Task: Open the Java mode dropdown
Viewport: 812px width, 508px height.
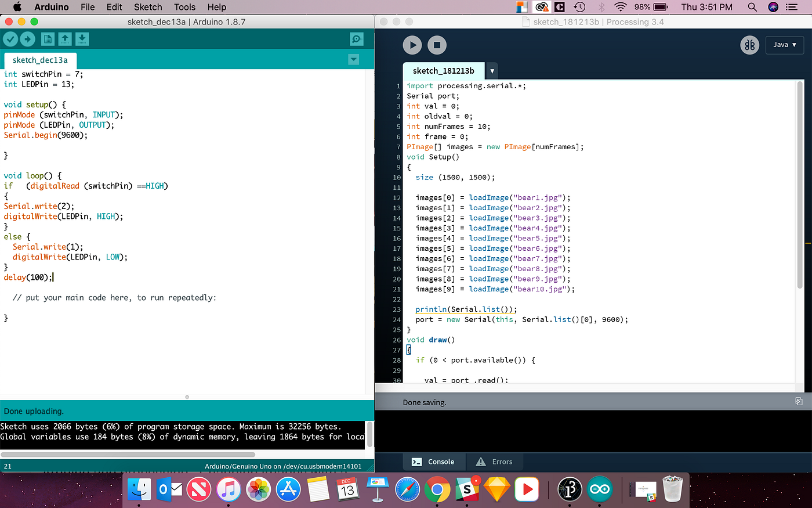Action: click(784, 45)
